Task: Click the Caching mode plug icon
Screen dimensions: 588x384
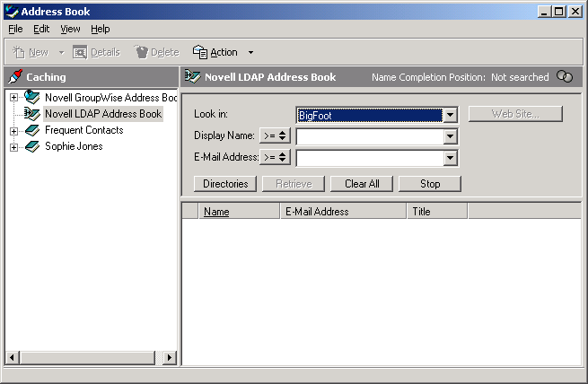Action: click(x=15, y=77)
